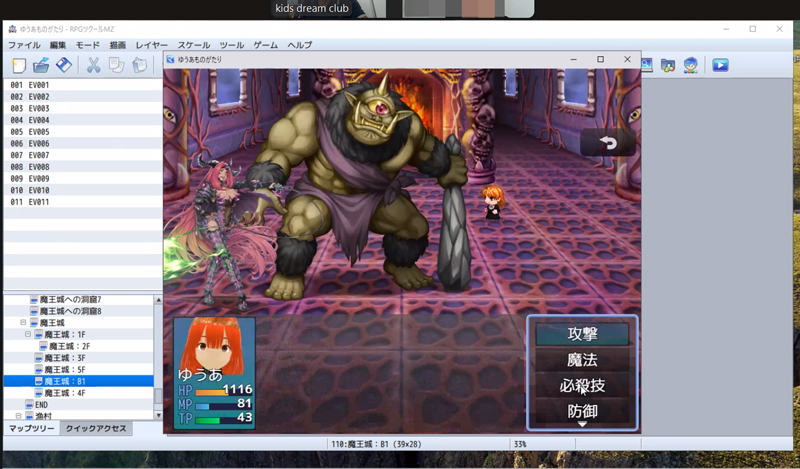800x469 pixels.
Task: Click the New Project toolbar icon
Action: pyautogui.click(x=19, y=65)
